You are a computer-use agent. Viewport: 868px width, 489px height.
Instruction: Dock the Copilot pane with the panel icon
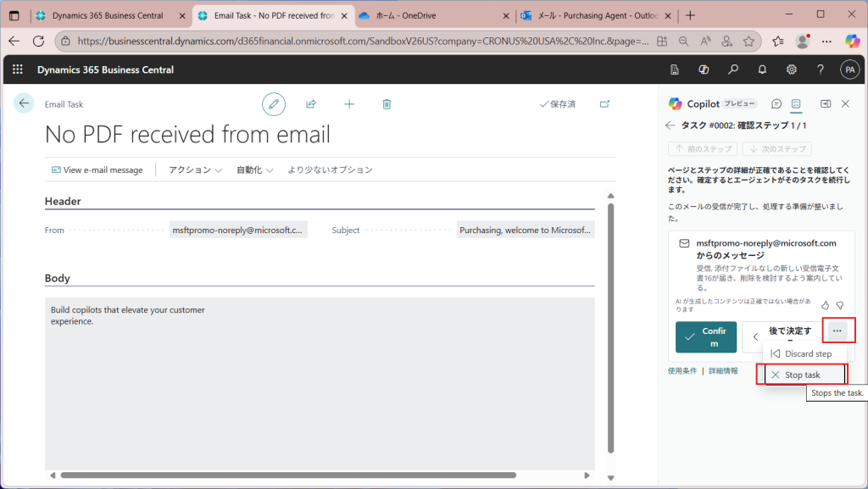pyautogui.click(x=826, y=104)
